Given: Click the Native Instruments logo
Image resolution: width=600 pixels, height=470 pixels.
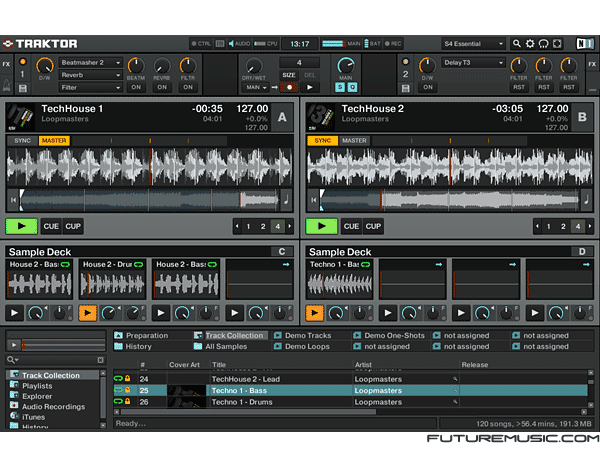Looking at the screenshot, I should tap(585, 44).
